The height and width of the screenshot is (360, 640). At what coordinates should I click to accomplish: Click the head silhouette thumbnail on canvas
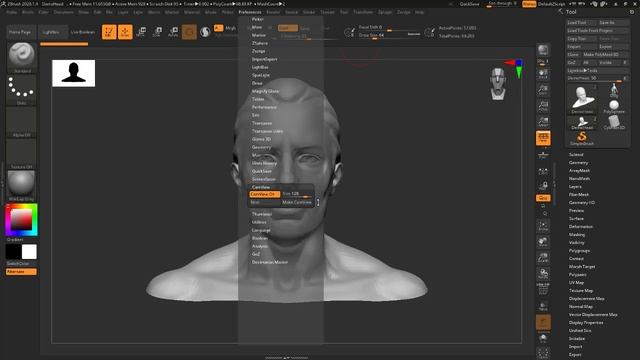point(73,73)
